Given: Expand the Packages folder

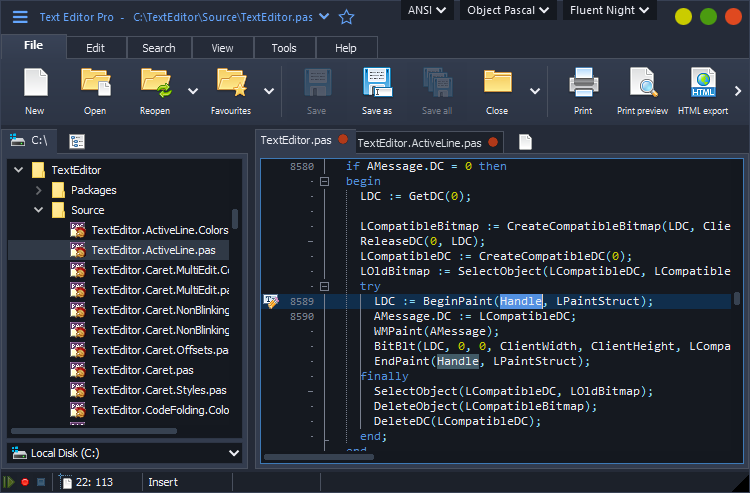Looking at the screenshot, I should coord(39,190).
